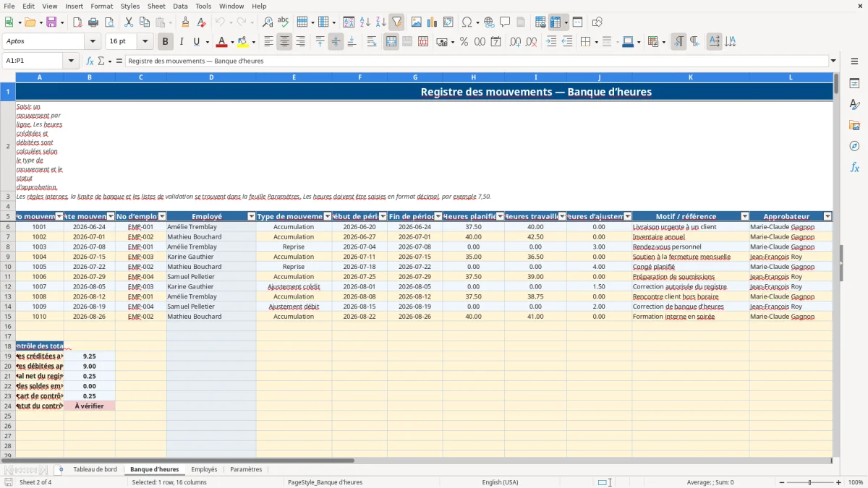Toggle Align Left

pyautogui.click(x=268, y=42)
